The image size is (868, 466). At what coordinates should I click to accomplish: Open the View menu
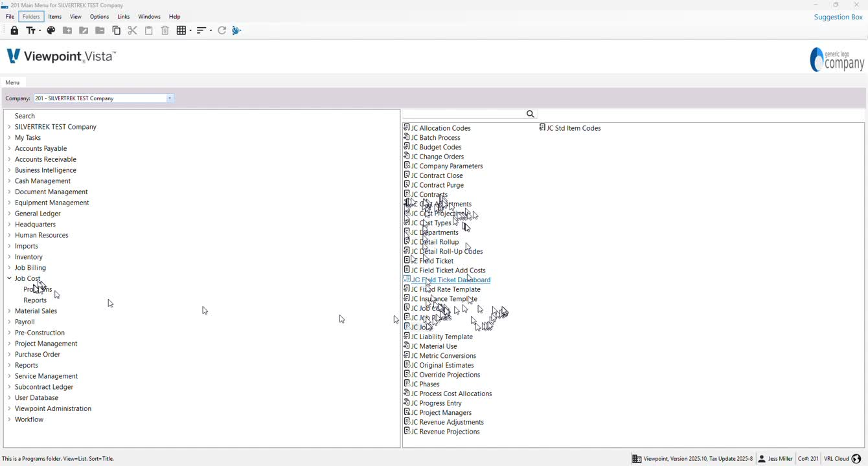click(76, 17)
